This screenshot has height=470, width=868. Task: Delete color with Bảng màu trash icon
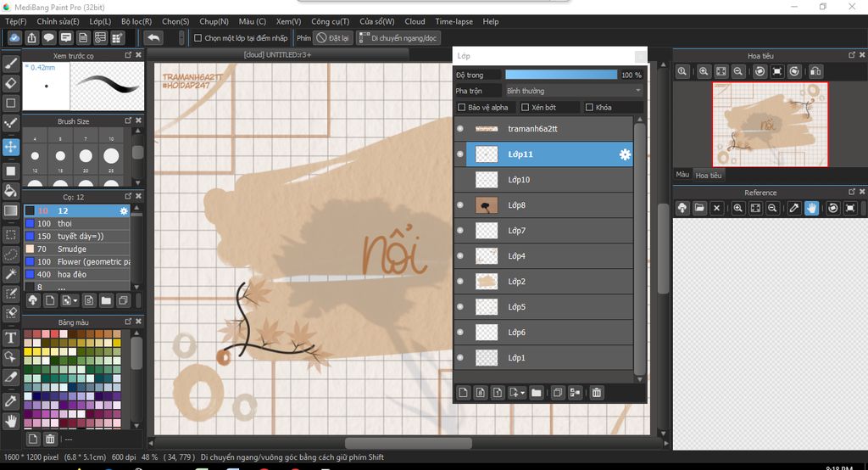[50, 439]
